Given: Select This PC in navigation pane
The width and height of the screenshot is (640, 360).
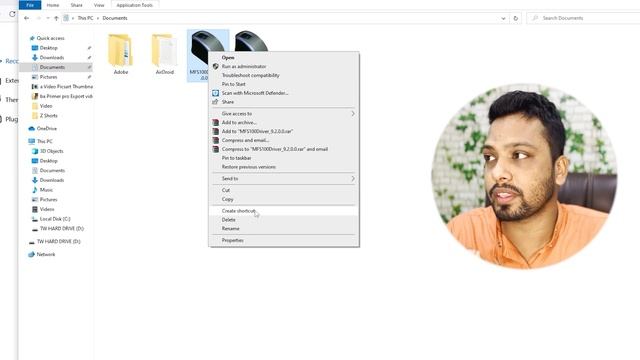Looking at the screenshot, I should click(44, 141).
